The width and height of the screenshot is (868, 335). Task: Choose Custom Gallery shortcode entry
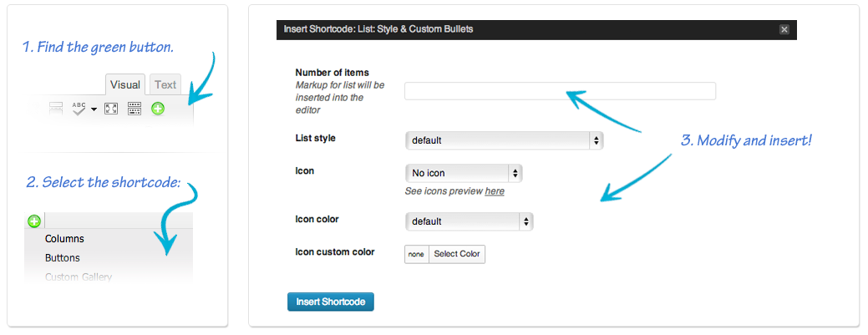[x=79, y=277]
